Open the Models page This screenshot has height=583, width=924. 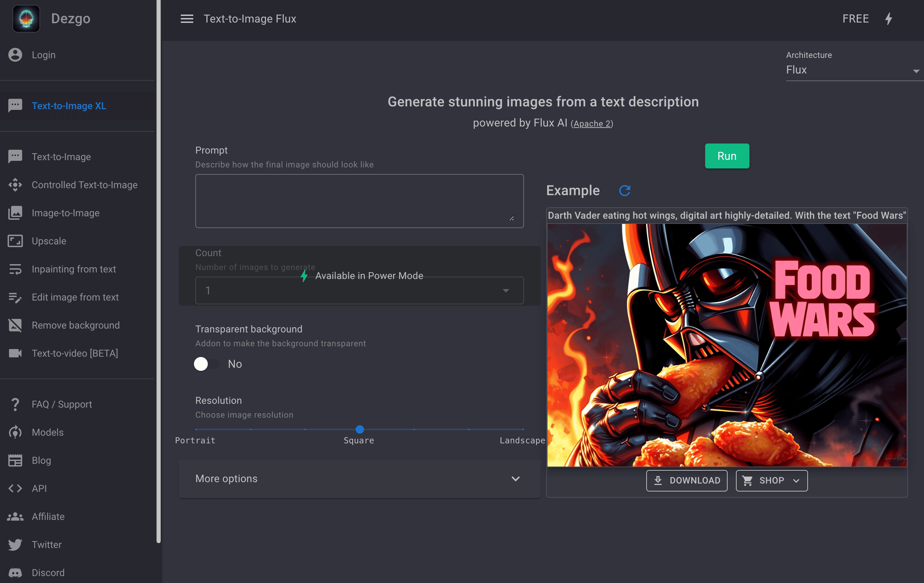(77, 432)
